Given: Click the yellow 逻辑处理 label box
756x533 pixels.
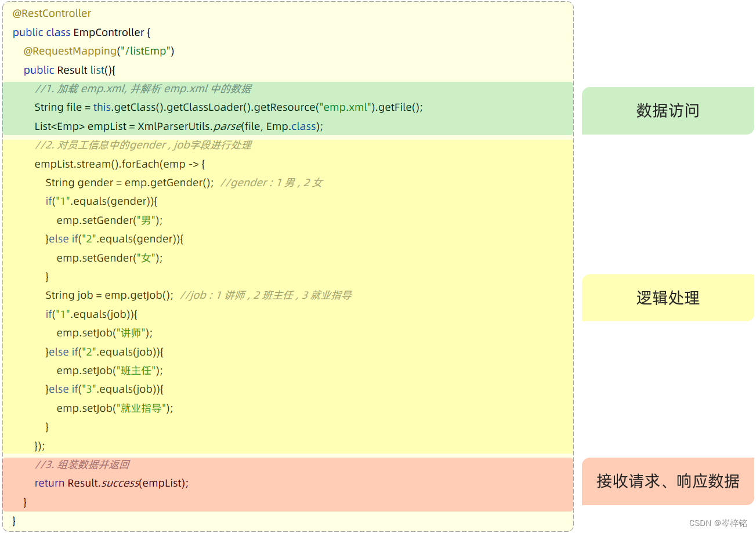Looking at the screenshot, I should click(x=667, y=298).
